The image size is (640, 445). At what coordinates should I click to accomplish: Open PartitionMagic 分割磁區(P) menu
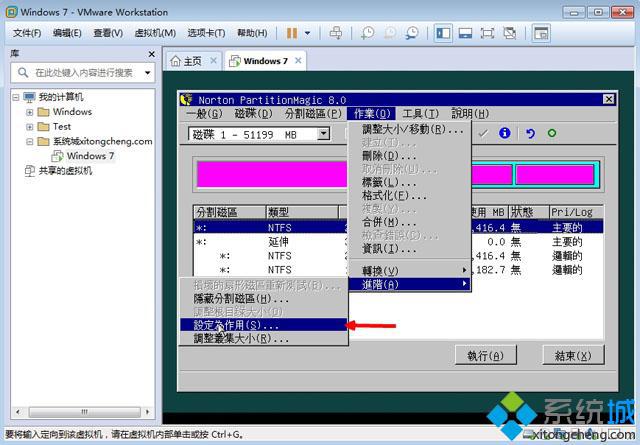(x=313, y=113)
